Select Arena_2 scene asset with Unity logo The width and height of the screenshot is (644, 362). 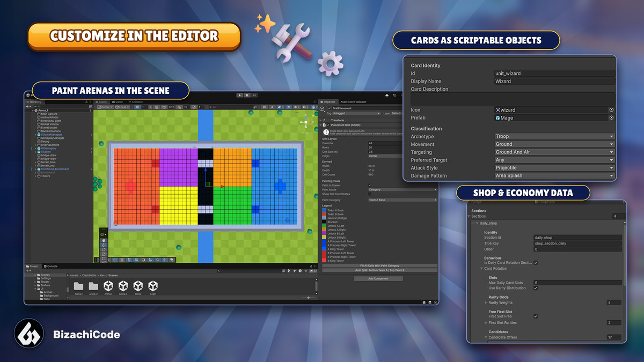click(123, 286)
